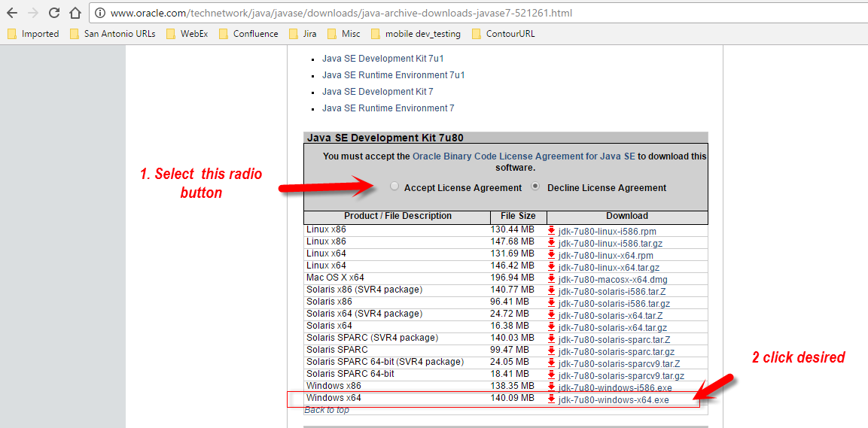Click download icon for jdk-7u80-solaris-i586.tar.Z
The image size is (868, 428).
(x=551, y=291)
